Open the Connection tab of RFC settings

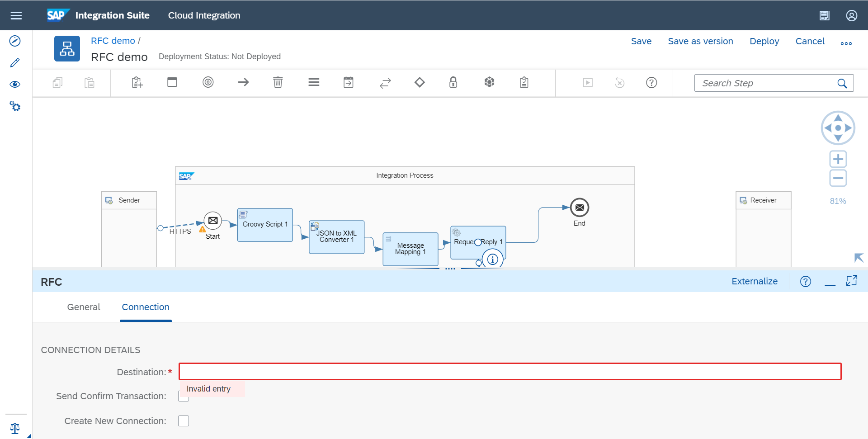[145, 307]
